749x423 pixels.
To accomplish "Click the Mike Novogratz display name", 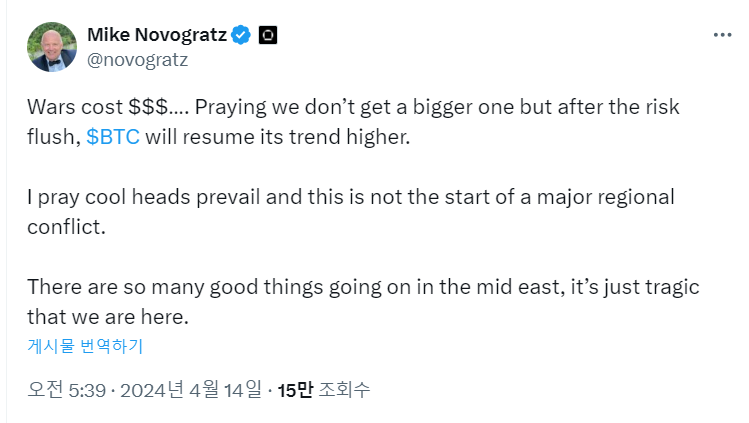I will point(156,35).
